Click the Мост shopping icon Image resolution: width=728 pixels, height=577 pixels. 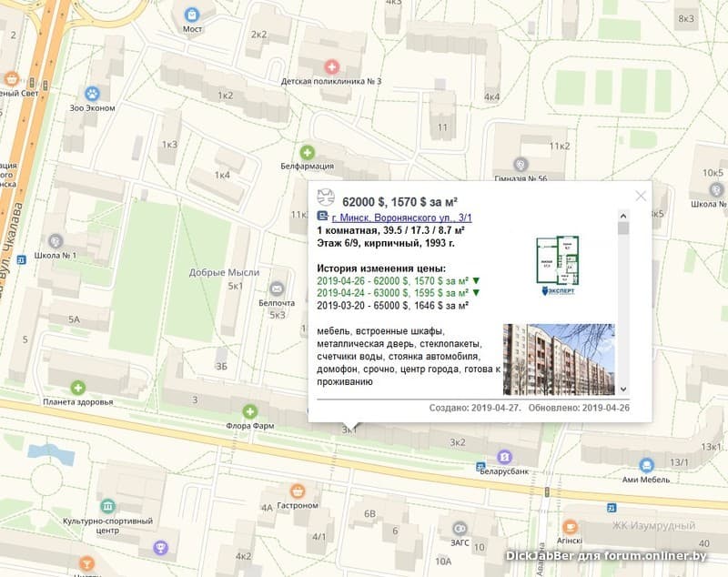192,15
